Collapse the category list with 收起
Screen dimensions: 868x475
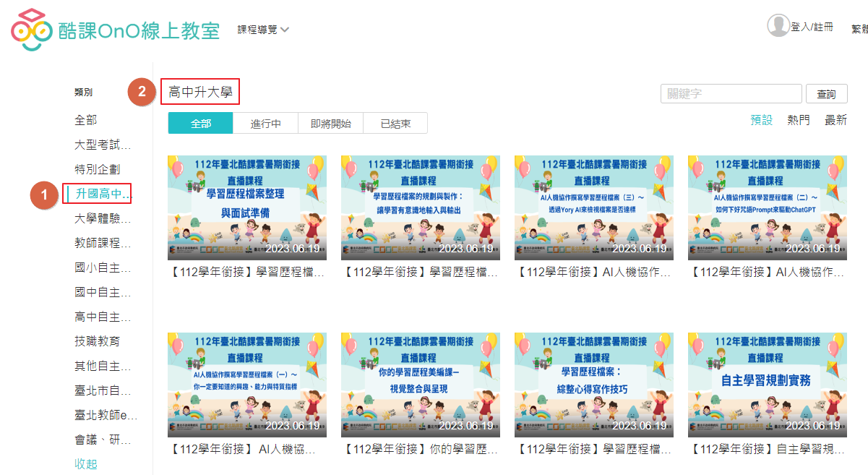point(85,464)
